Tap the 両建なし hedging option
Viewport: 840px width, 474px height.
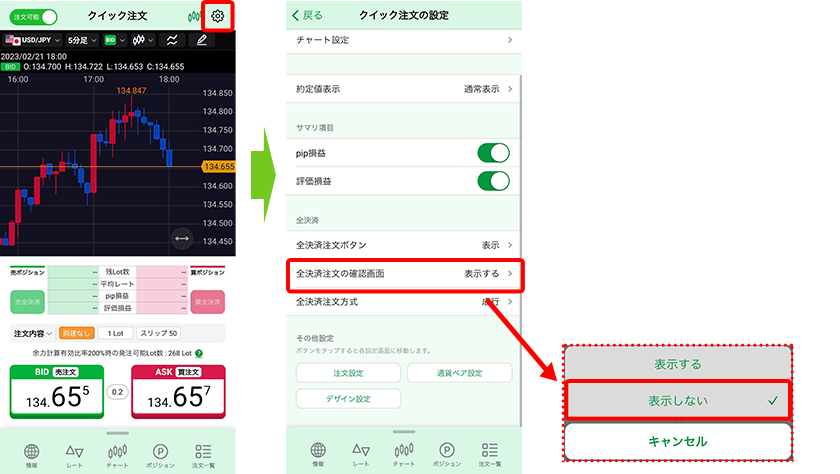[x=77, y=333]
